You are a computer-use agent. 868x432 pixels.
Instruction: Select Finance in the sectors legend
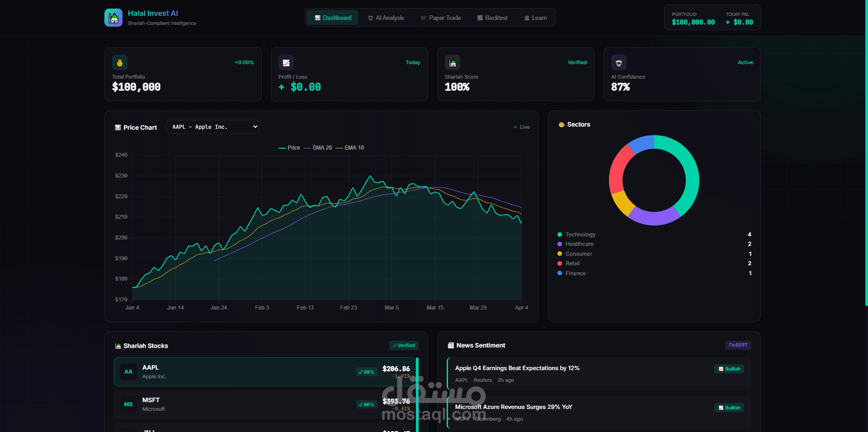[654, 273]
